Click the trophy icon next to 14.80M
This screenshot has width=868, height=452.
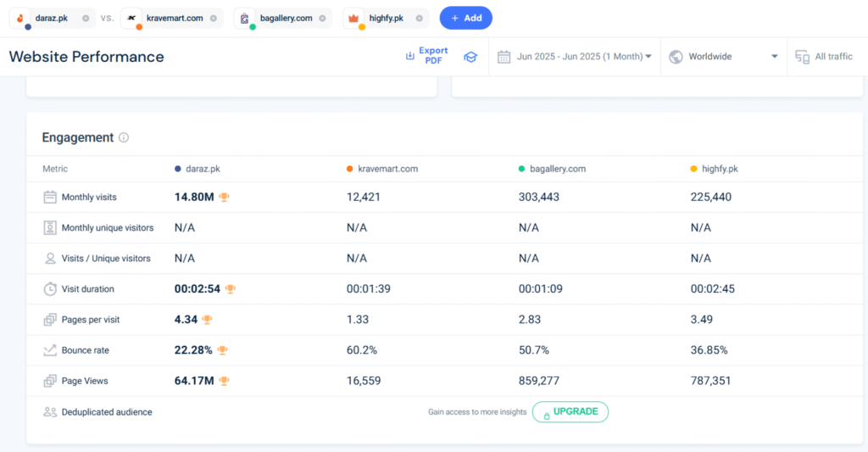(224, 197)
